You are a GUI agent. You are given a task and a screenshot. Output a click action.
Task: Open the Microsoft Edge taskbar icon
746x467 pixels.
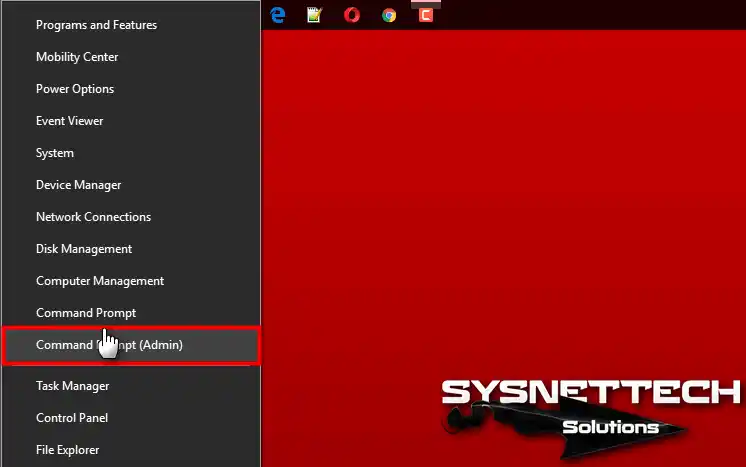pos(277,15)
